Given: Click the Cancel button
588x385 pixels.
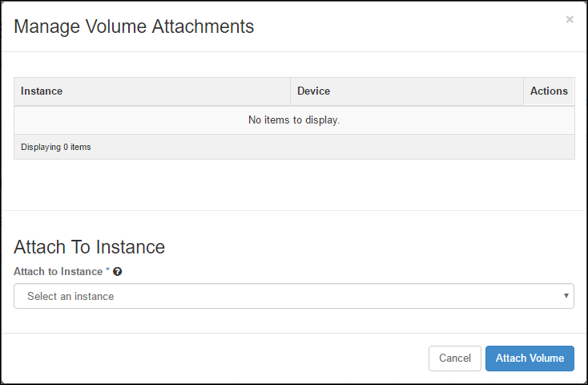Looking at the screenshot, I should click(x=455, y=359).
